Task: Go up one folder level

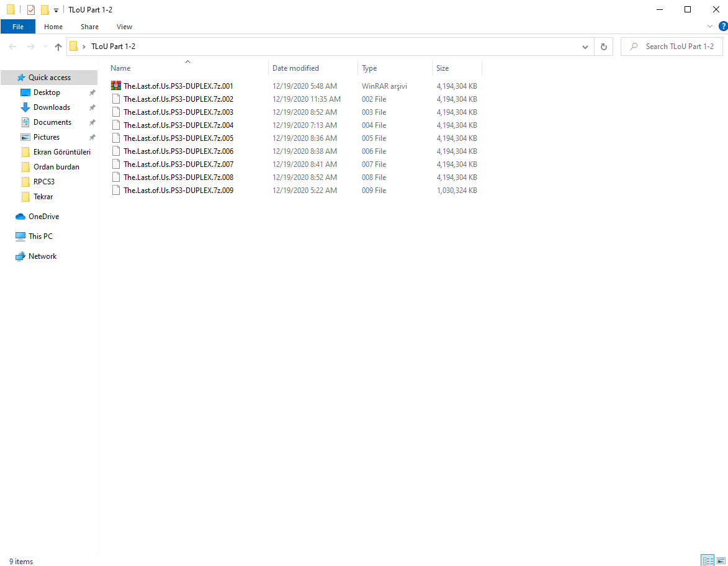Action: click(58, 47)
